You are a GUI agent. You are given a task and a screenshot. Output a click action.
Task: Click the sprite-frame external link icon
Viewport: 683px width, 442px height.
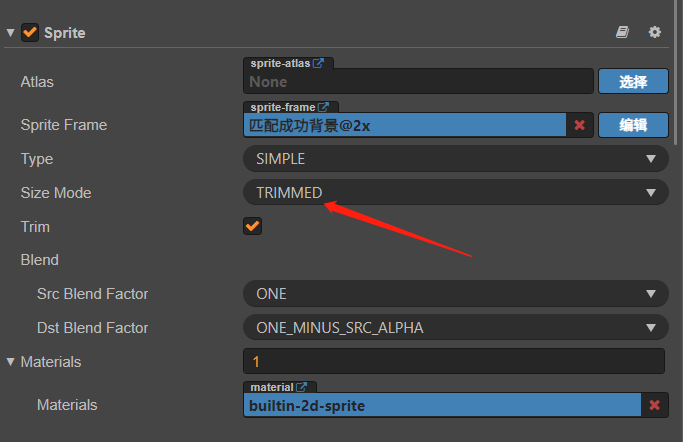324,107
